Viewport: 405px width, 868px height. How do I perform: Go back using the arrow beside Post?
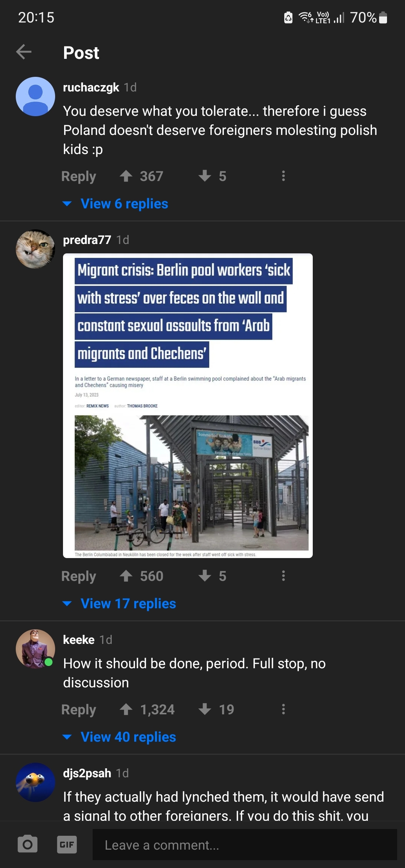24,52
